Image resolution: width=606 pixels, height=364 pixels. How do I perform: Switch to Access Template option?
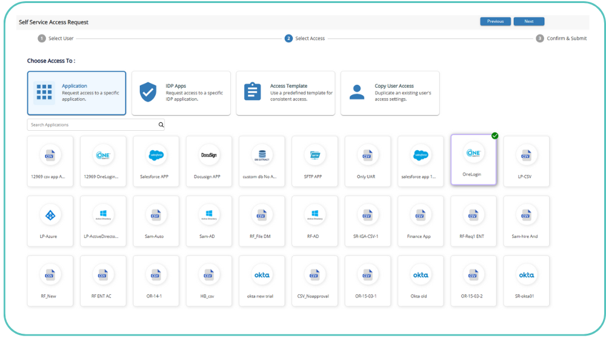pos(285,93)
